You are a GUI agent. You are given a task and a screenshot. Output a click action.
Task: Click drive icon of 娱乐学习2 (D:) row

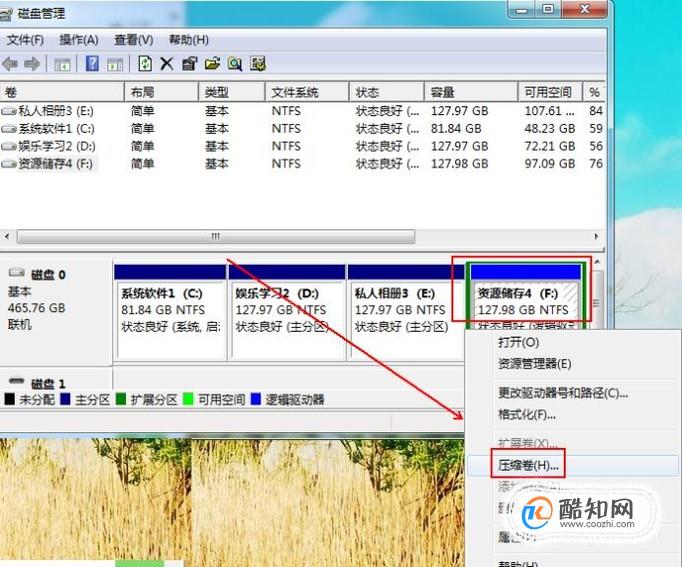[x=9, y=146]
